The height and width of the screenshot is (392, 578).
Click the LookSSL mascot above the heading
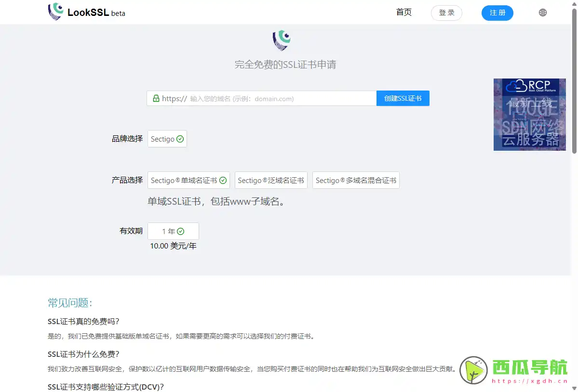(281, 40)
